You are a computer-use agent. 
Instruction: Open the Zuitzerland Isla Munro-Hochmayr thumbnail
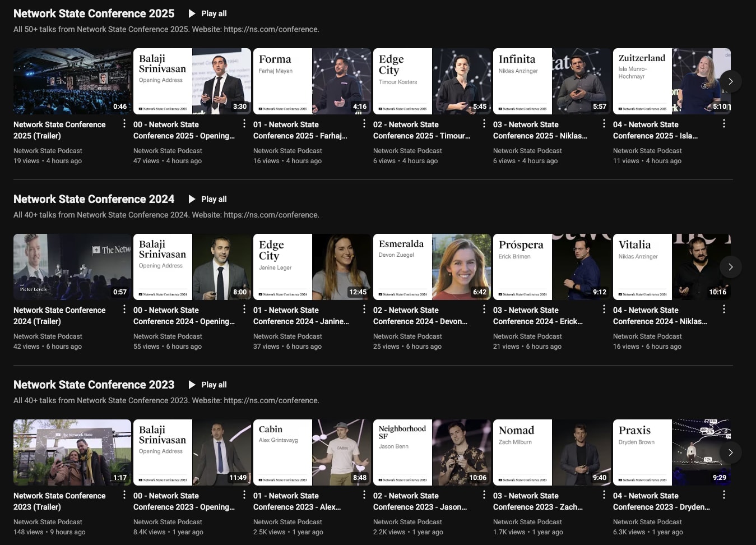tap(672, 81)
